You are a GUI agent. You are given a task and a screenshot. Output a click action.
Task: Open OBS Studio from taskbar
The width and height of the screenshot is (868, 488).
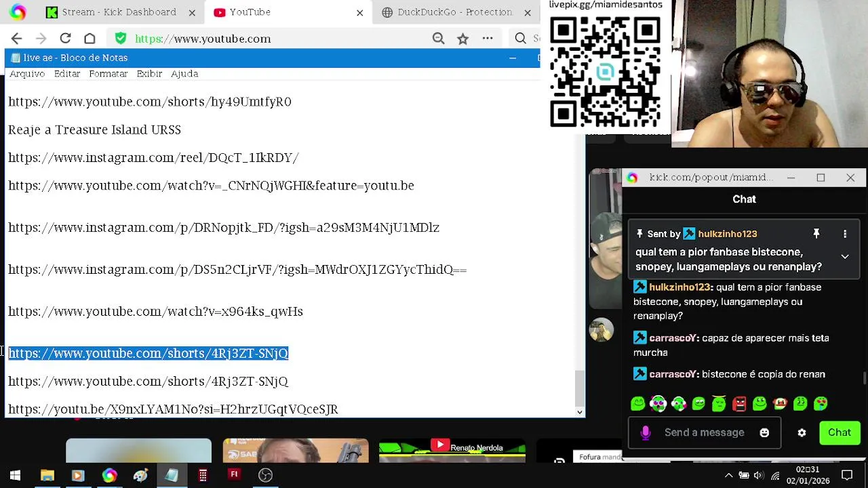pos(265,475)
